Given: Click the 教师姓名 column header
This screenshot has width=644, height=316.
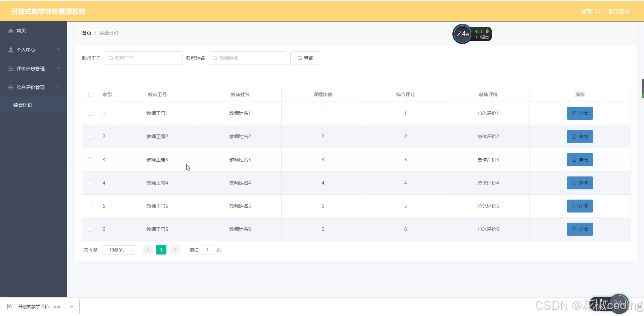Looking at the screenshot, I should (x=240, y=94).
